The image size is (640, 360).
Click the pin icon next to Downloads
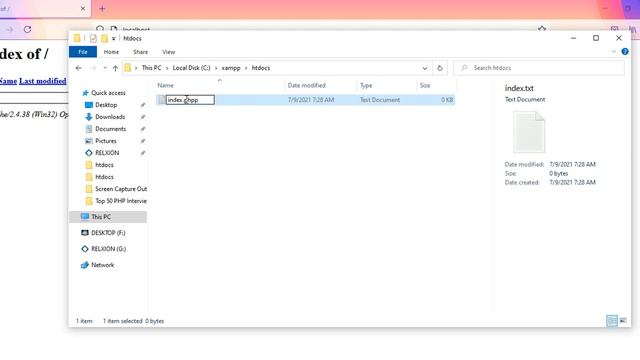142,117
